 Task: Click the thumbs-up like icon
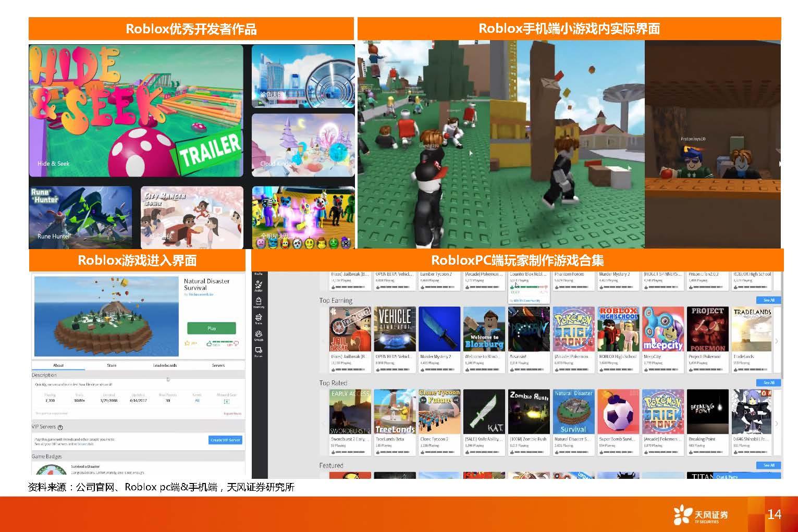209,343
